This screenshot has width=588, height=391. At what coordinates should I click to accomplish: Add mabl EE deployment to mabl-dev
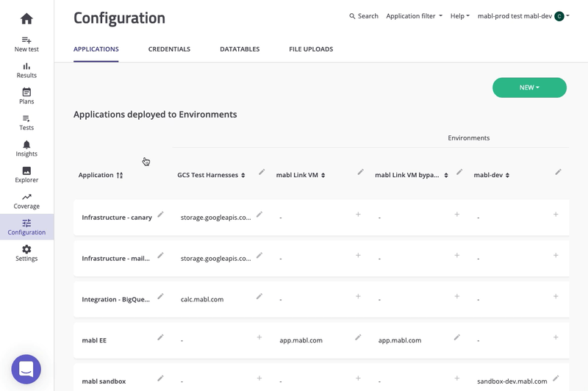click(556, 337)
